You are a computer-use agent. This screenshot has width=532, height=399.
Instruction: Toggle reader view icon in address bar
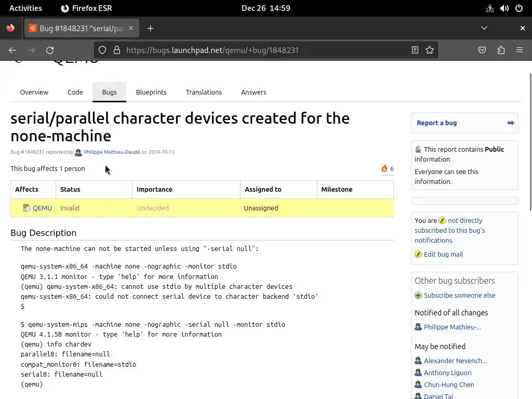click(415, 50)
